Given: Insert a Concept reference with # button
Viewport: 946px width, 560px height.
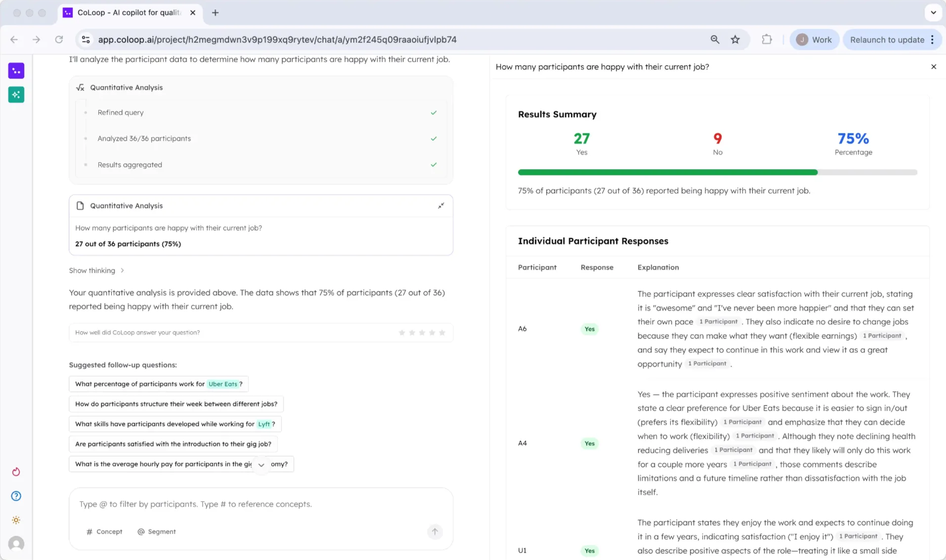Looking at the screenshot, I should pos(104,532).
